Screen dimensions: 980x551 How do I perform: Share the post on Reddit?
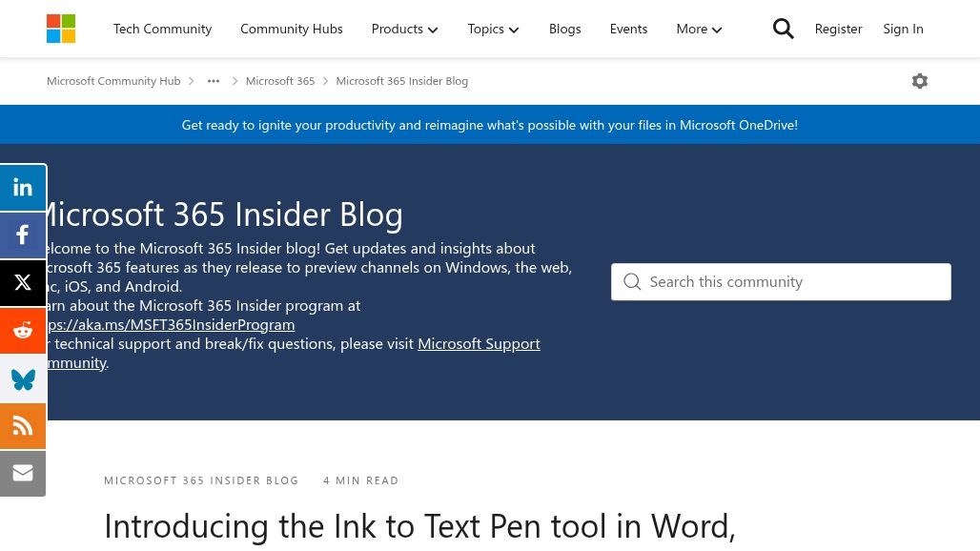pos(23,331)
